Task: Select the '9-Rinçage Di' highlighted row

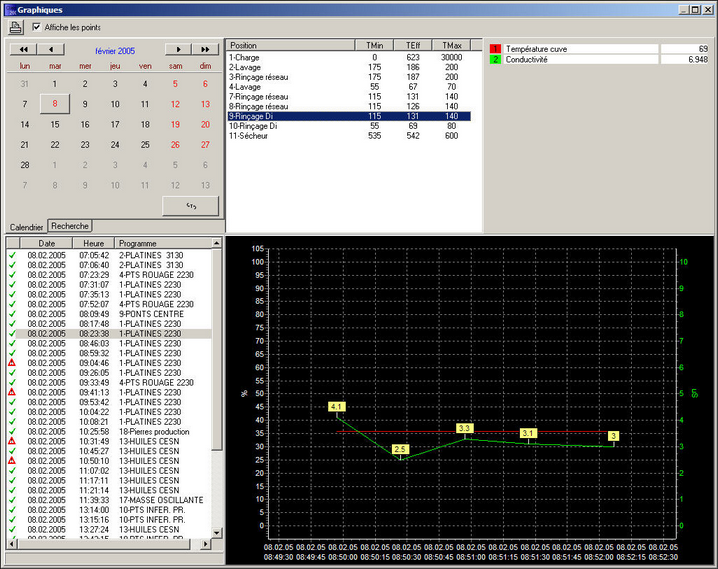Action: (x=349, y=116)
